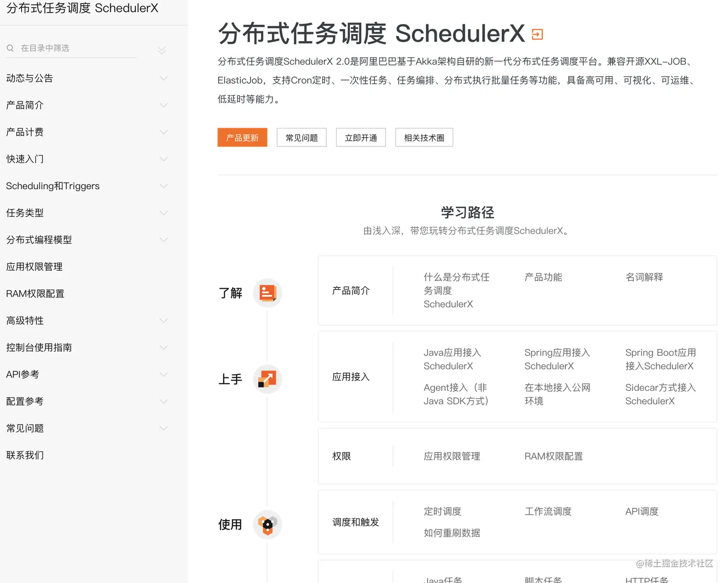Click the 了解 document icon
Screen dimensions: 728x583
click(x=267, y=293)
